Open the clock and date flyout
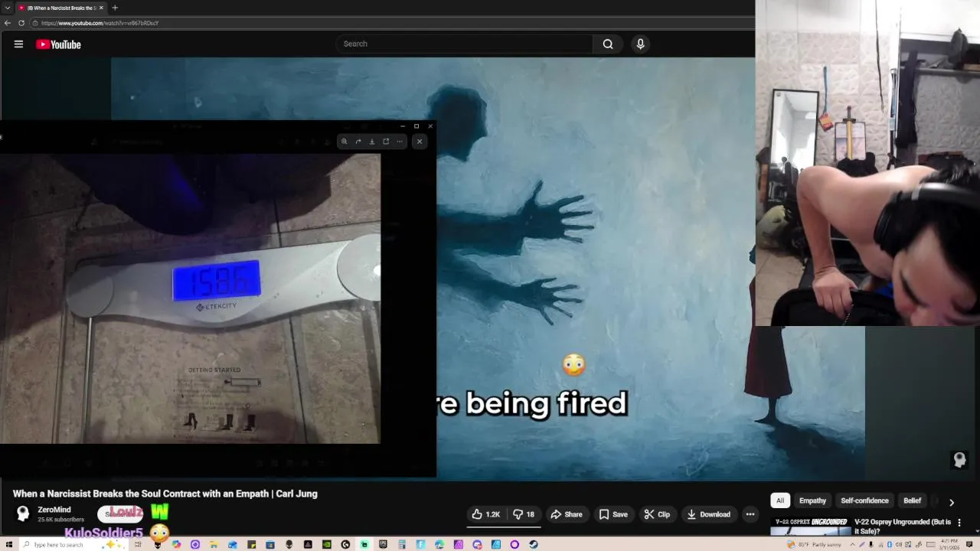 click(x=949, y=544)
